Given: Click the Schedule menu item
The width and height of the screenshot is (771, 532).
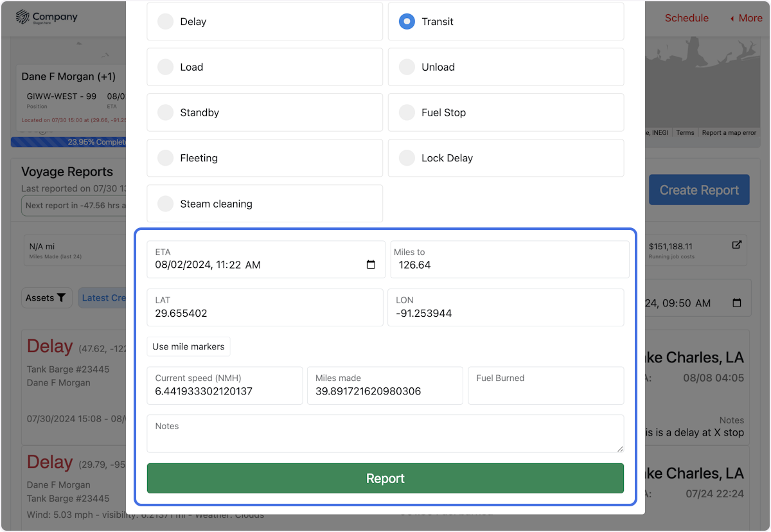Looking at the screenshot, I should point(686,18).
